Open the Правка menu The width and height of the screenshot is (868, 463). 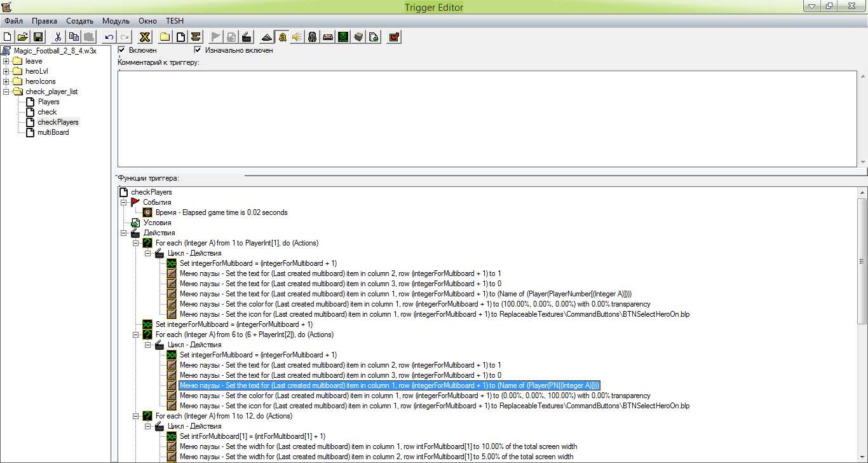click(44, 21)
